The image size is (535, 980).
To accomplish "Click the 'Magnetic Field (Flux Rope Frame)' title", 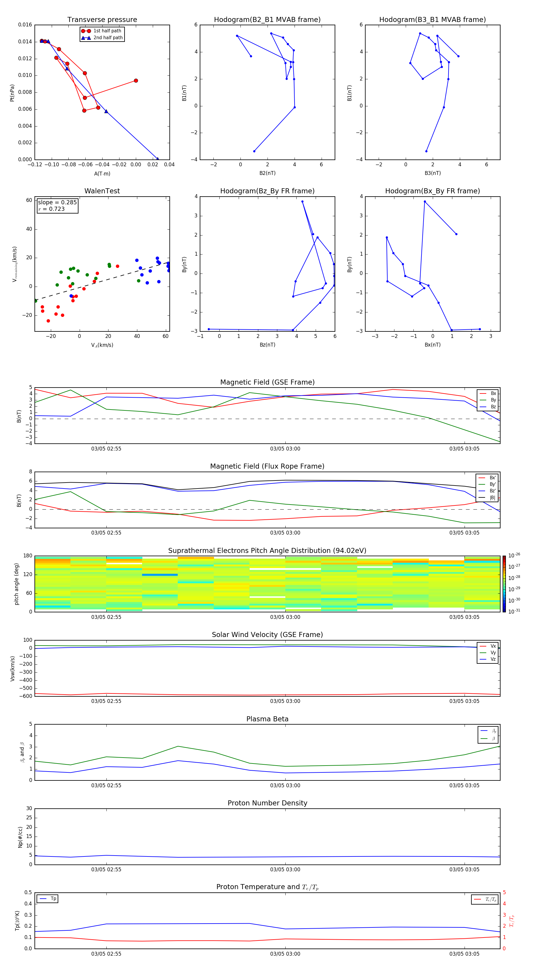I will coord(267,467).
